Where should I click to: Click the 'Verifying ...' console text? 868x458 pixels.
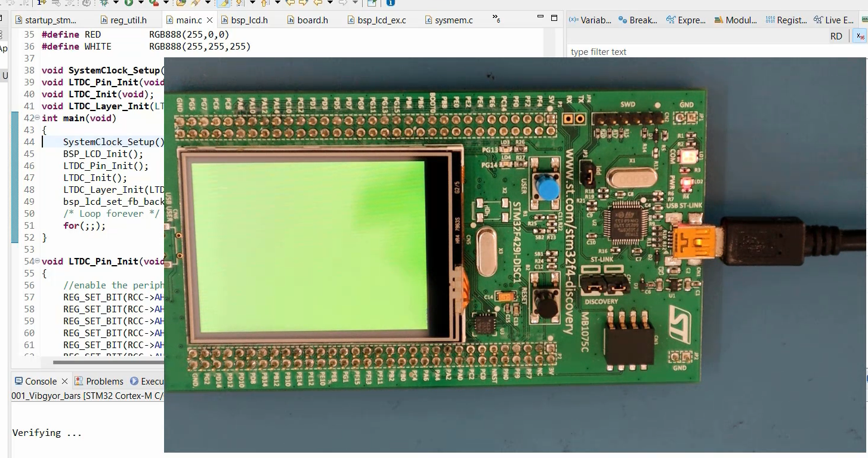pyautogui.click(x=47, y=433)
